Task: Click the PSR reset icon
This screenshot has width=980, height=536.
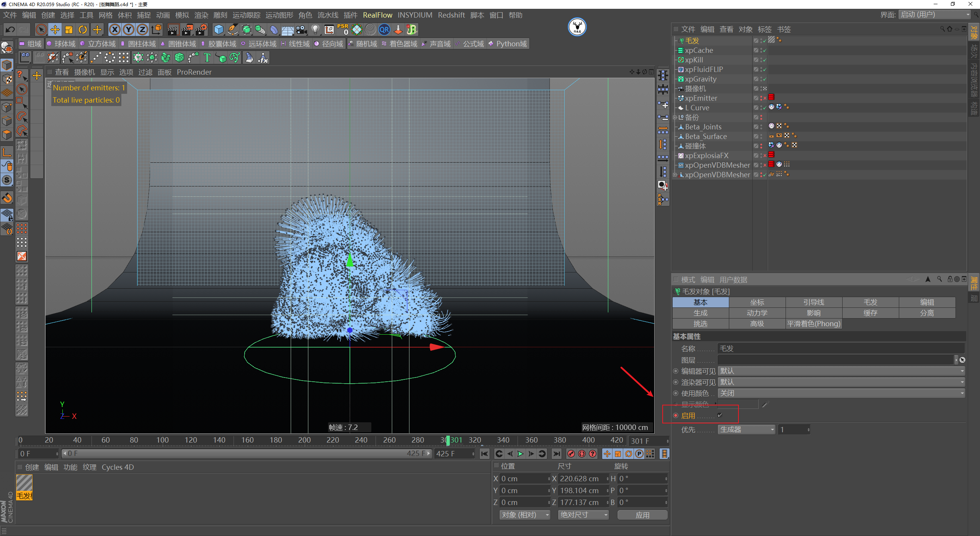Action: [343, 29]
